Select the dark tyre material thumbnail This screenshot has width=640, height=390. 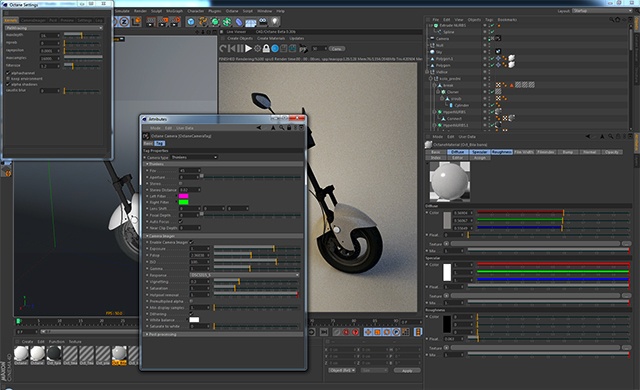[54, 353]
